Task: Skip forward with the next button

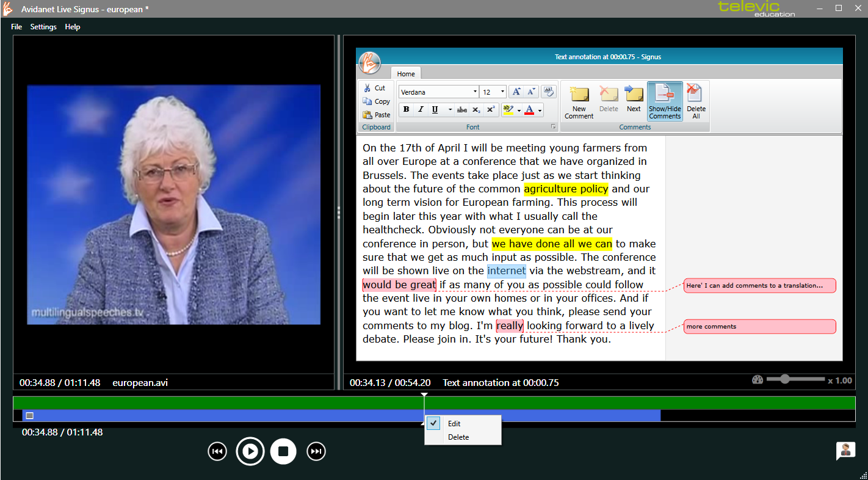Action: pyautogui.click(x=316, y=451)
